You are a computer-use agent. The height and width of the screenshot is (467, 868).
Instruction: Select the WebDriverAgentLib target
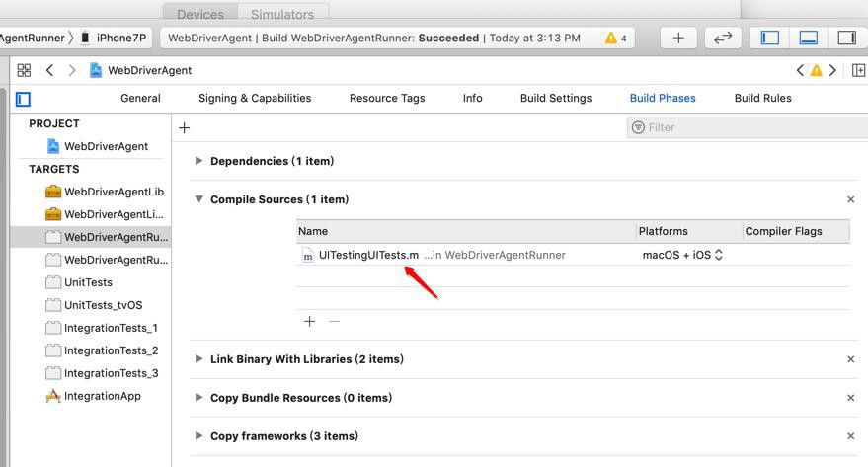[105, 192]
